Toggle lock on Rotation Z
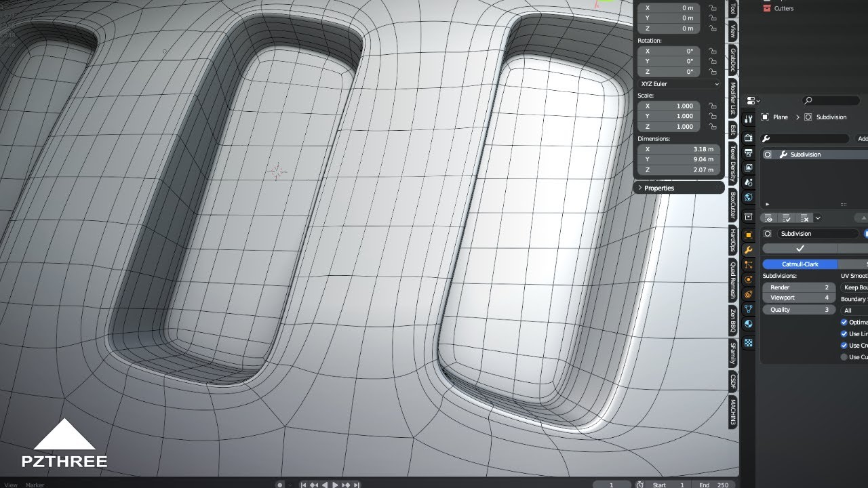Image resolution: width=868 pixels, height=488 pixels. tap(712, 71)
